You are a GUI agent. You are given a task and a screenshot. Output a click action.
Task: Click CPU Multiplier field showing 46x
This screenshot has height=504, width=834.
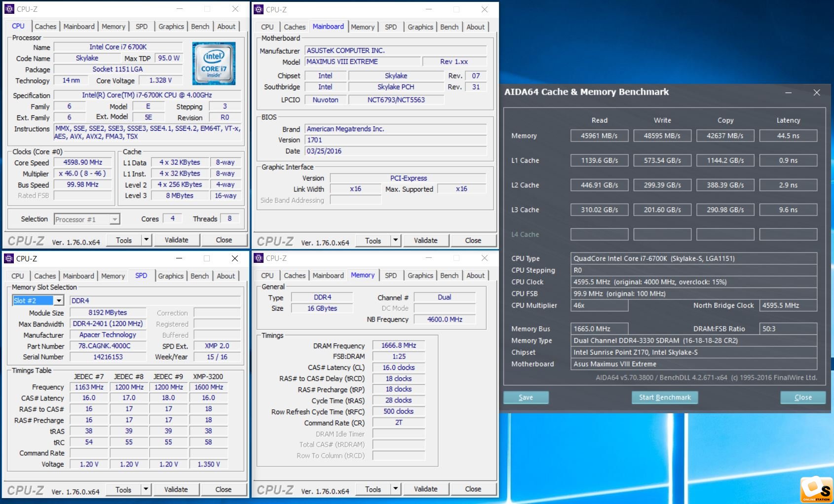599,305
